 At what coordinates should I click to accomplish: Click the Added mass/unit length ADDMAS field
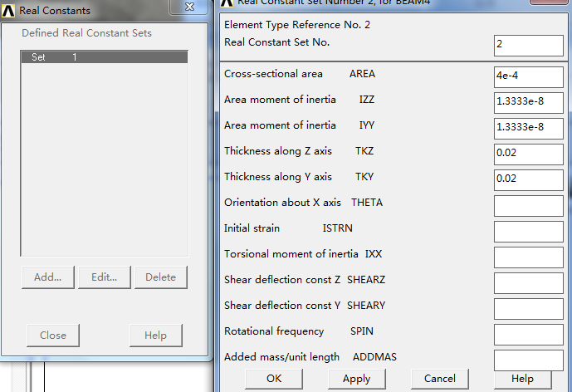529,360
